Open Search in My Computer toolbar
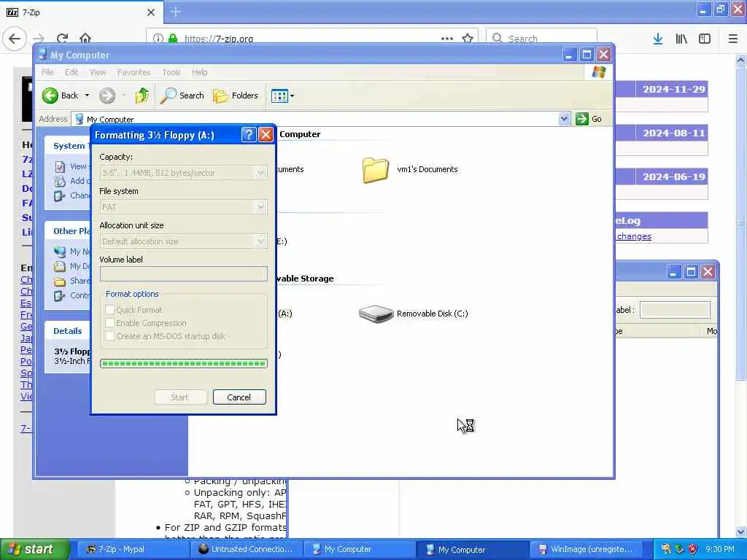 click(182, 96)
